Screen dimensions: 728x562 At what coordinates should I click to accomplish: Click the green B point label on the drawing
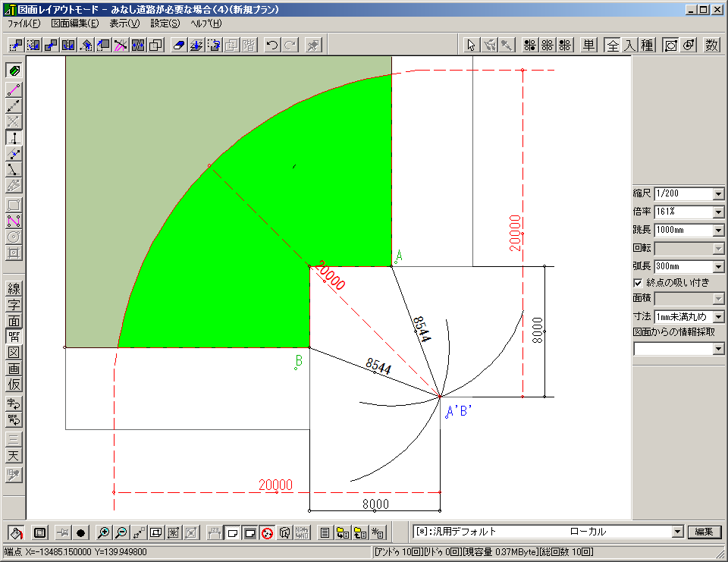point(299,361)
